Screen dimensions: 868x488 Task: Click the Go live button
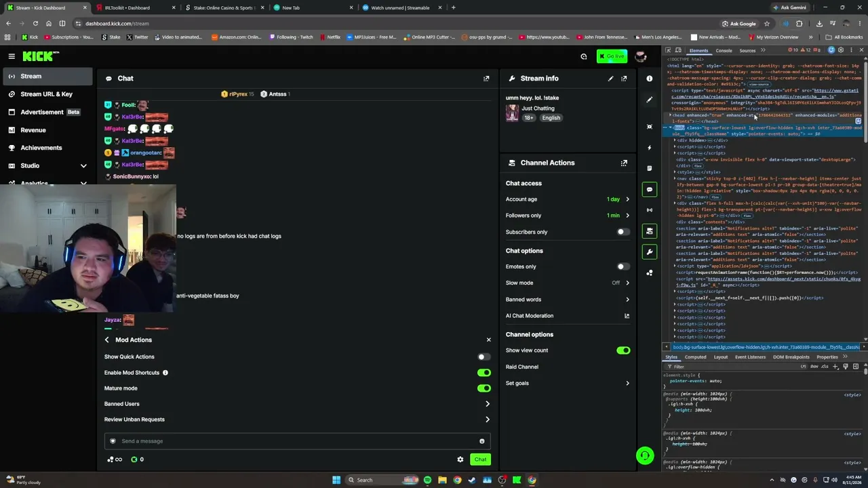click(612, 56)
